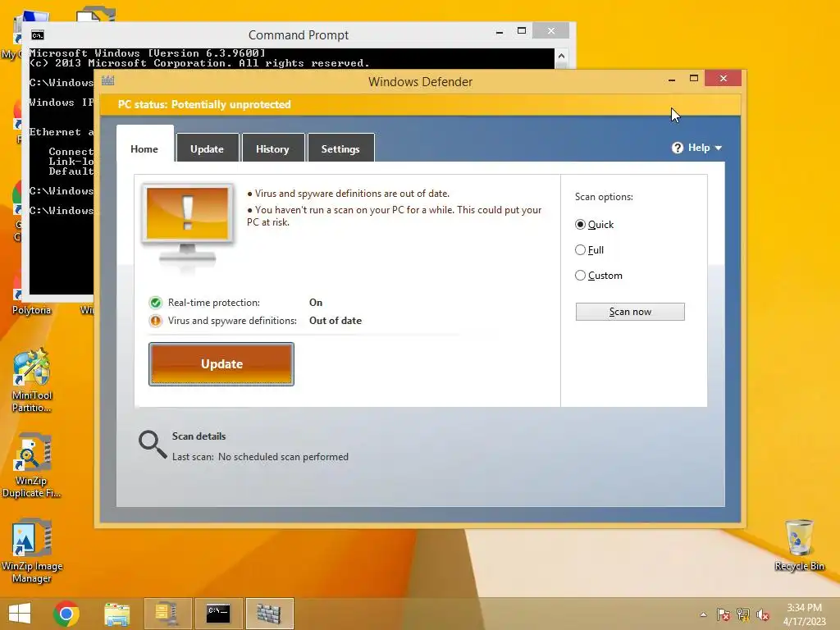Click the Real-time protection 'On' value
Screen dimensions: 840x630
pyautogui.click(x=316, y=303)
